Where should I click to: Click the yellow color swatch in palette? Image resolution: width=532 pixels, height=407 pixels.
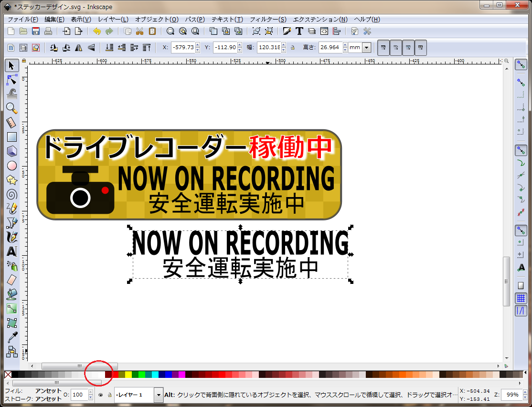coord(128,375)
